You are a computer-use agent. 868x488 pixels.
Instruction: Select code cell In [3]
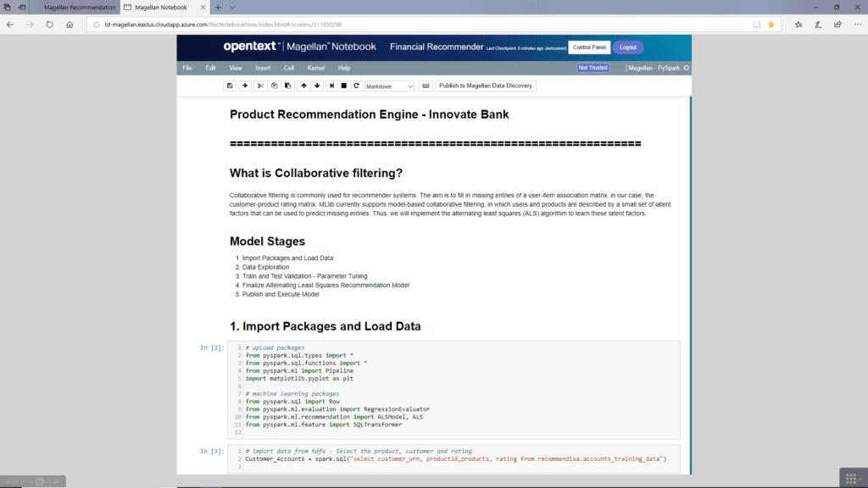coord(453,459)
